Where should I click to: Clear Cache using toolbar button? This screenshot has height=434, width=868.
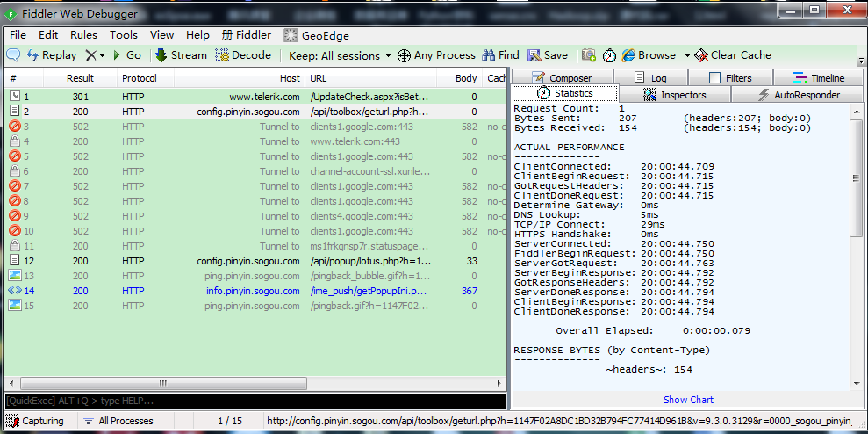coord(733,55)
